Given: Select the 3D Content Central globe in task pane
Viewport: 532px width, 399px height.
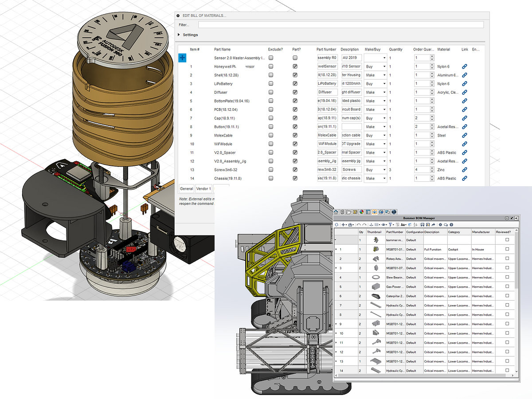Looking at the screenshot, I should (x=362, y=212).
